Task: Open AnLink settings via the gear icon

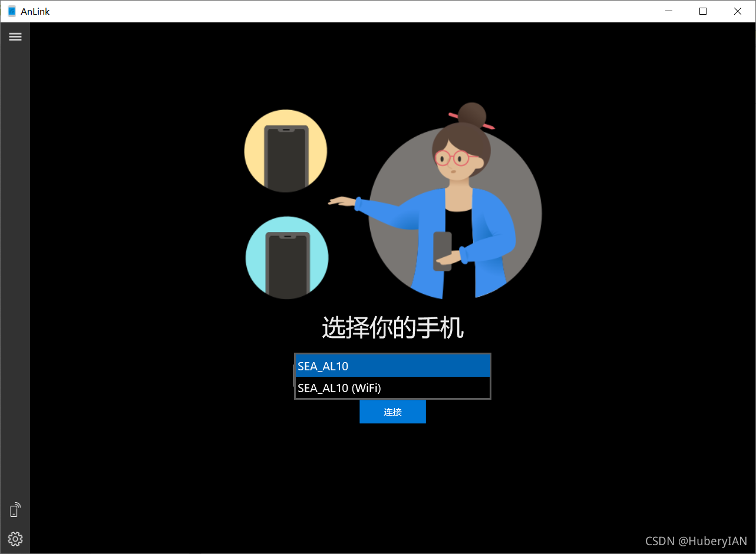Action: 15,538
